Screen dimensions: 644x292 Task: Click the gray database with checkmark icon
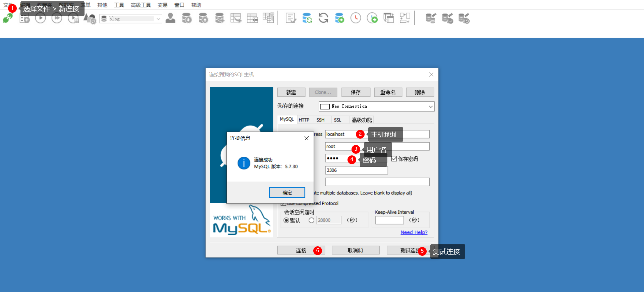point(447,18)
